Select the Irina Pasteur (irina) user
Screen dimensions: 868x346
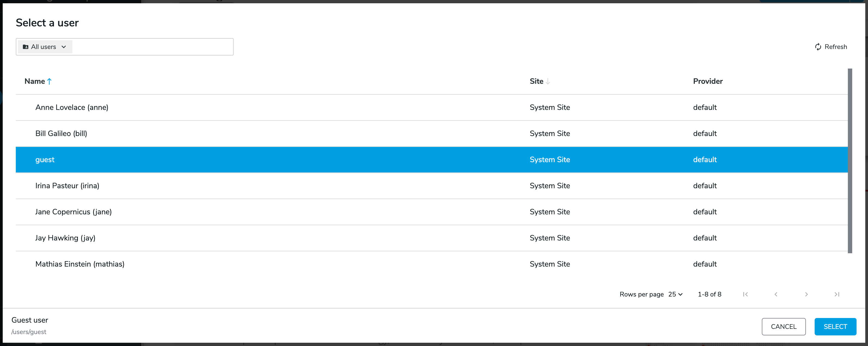pos(68,186)
